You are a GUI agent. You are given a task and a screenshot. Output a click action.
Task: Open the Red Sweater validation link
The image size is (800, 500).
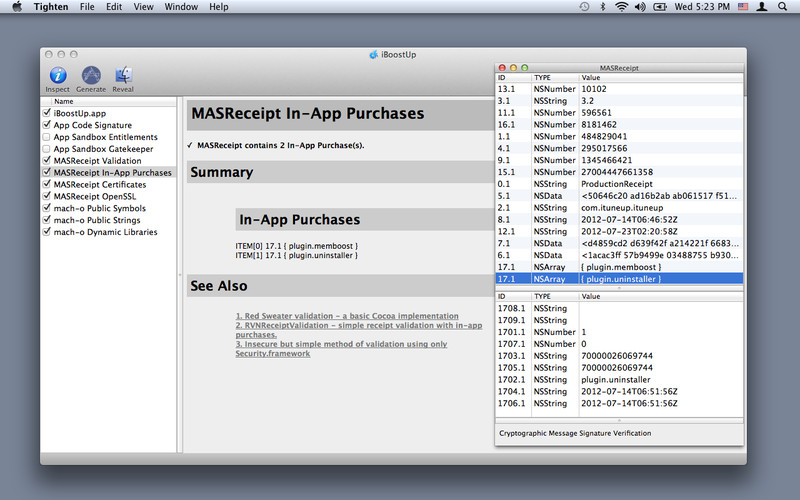tap(347, 316)
